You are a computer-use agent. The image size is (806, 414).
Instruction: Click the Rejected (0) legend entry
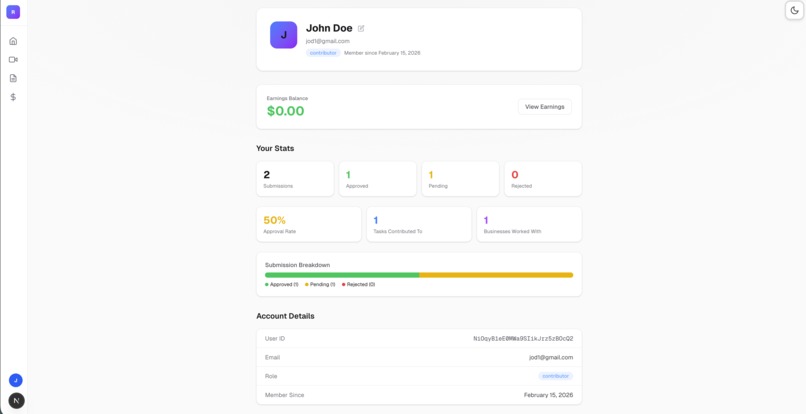pos(359,284)
